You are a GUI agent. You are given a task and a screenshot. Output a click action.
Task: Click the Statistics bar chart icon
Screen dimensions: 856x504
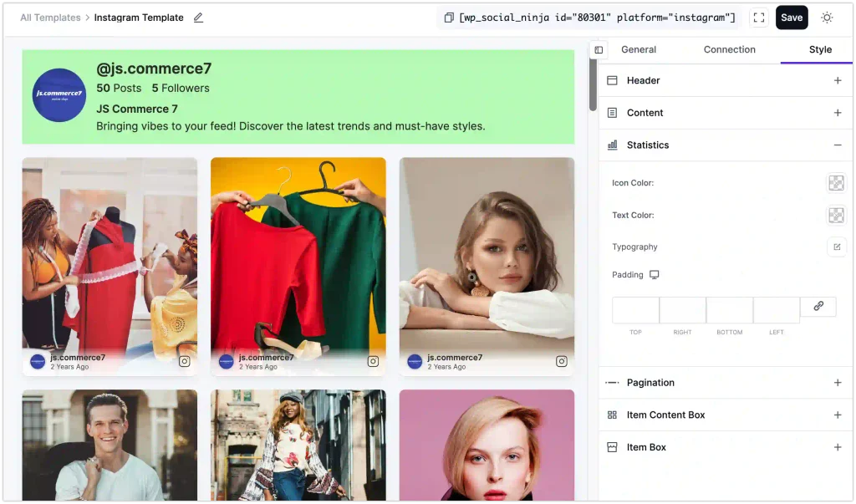click(612, 145)
